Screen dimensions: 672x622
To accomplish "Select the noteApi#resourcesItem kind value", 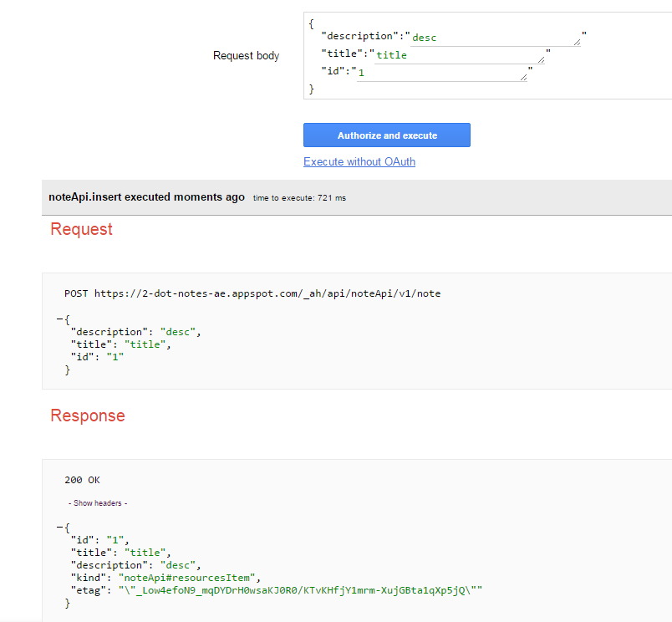I will tap(190, 577).
